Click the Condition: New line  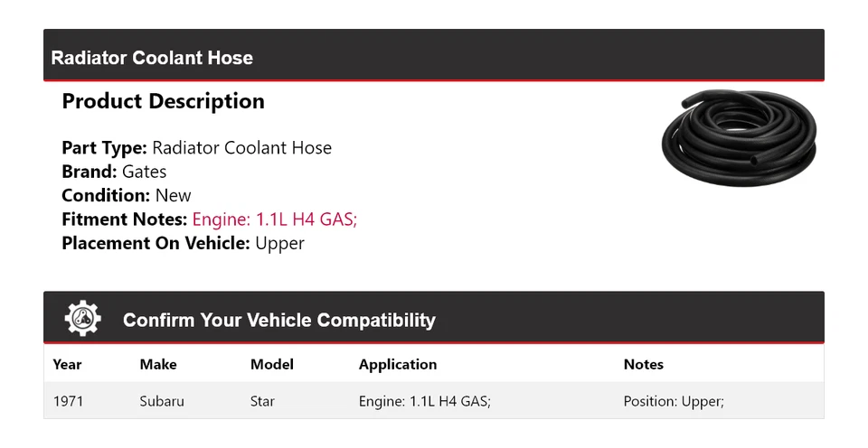pyautogui.click(x=127, y=196)
